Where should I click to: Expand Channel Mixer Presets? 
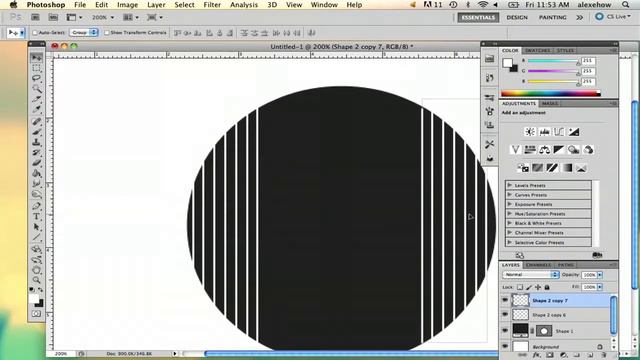510,233
